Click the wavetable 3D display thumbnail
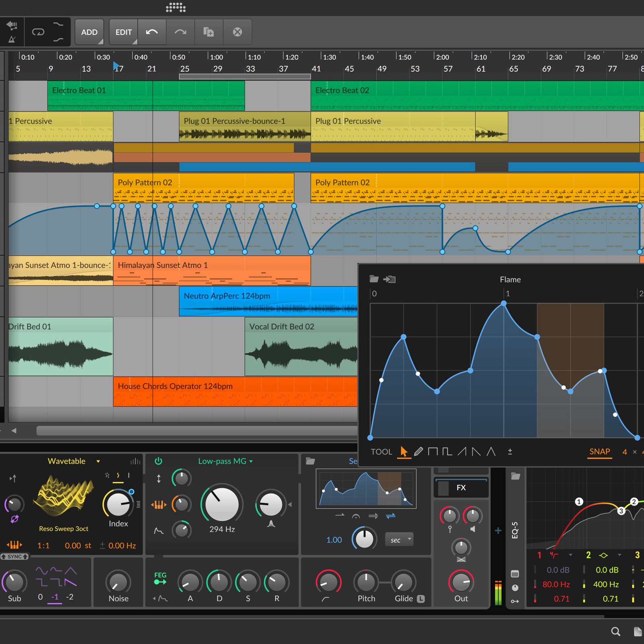Viewport: 644px width, 644px height. tap(63, 496)
